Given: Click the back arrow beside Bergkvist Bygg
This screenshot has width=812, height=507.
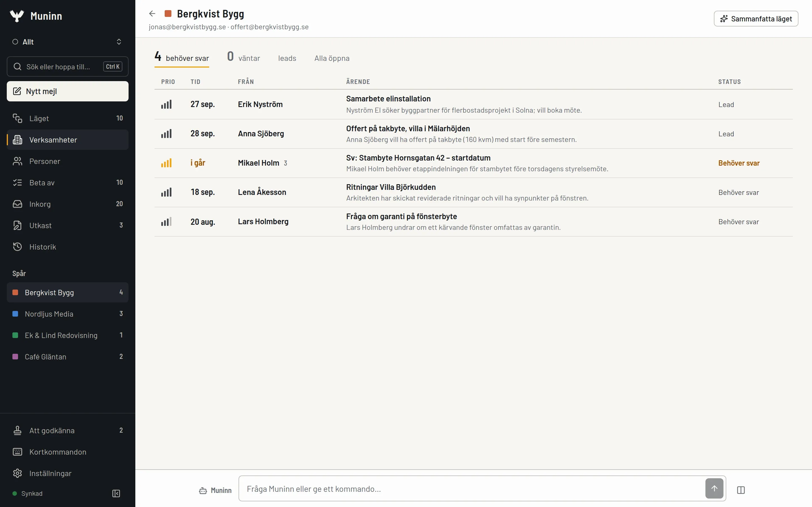Looking at the screenshot, I should coord(152,14).
